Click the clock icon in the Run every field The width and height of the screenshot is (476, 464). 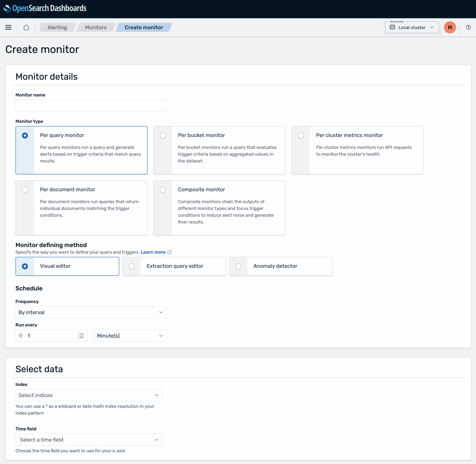(x=21, y=336)
